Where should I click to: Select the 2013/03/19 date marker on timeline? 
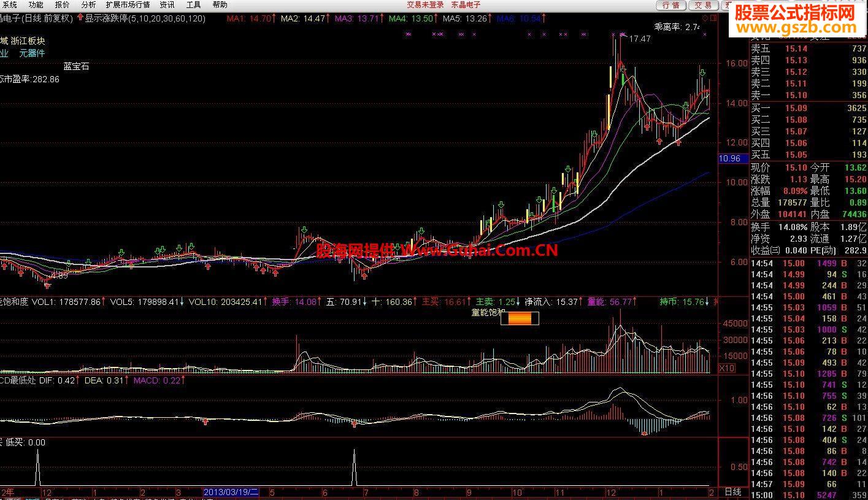pos(232,492)
